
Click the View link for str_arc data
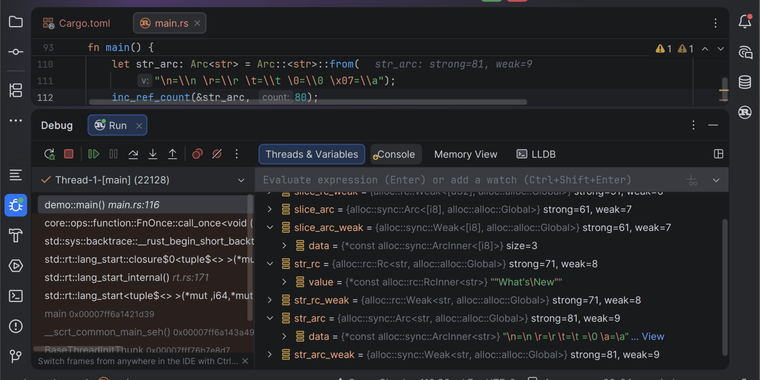click(652, 336)
